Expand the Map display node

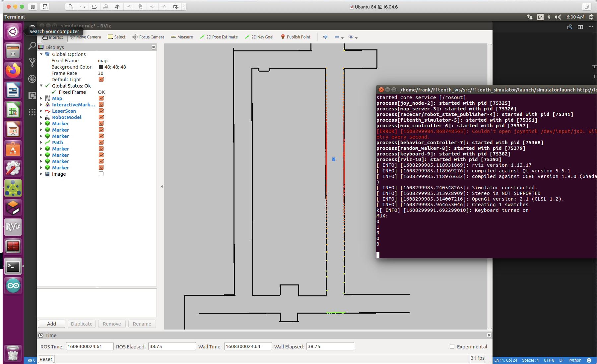pos(41,98)
